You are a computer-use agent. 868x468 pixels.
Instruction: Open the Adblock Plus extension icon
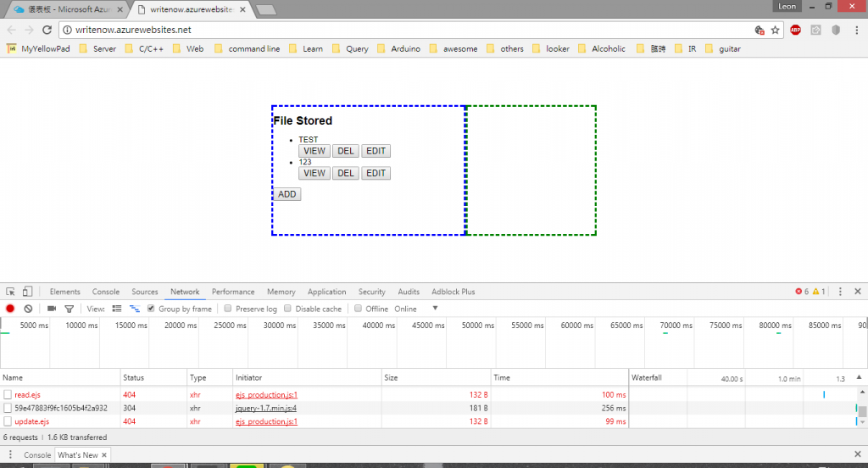pos(795,30)
